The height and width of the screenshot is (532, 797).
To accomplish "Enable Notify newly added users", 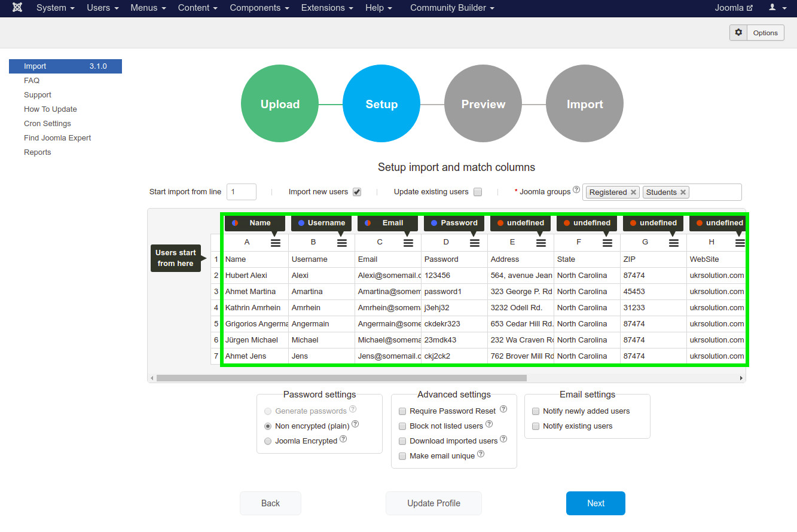I will pyautogui.click(x=536, y=411).
